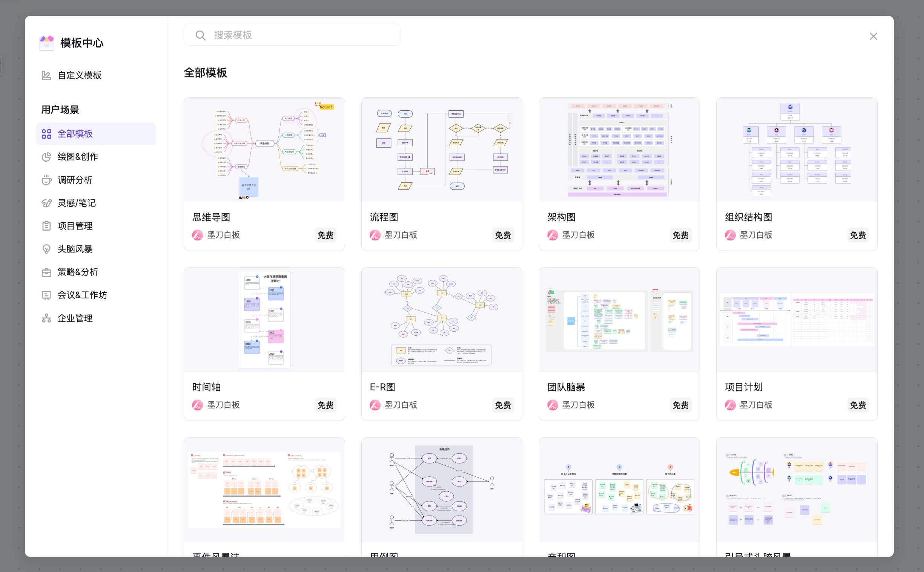Open the 策略&分析 category
Screen dimensions: 924x572
78,272
